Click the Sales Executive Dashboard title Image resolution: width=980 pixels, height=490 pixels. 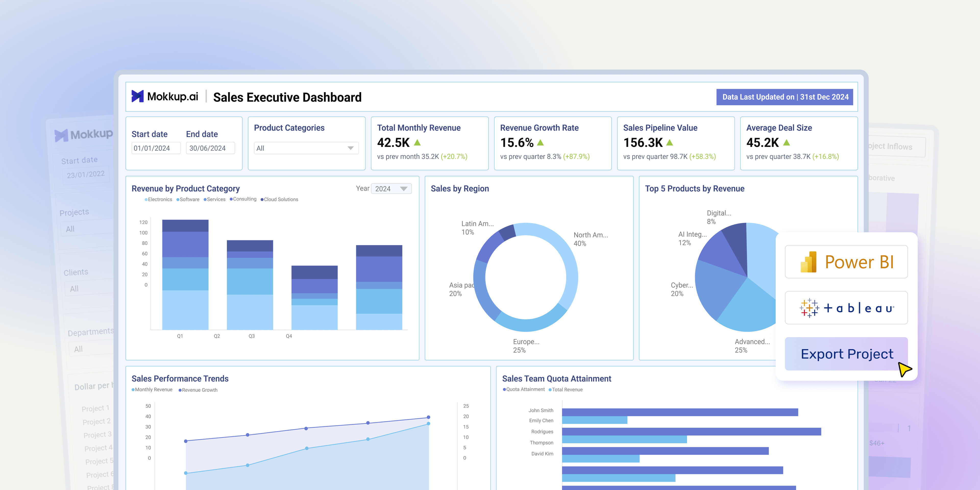pyautogui.click(x=287, y=97)
